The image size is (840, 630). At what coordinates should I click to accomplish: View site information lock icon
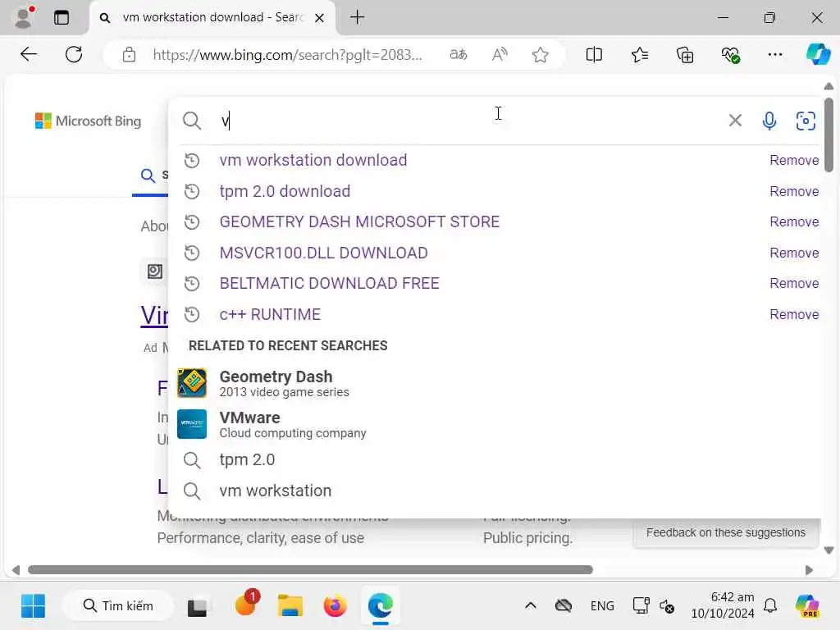[x=129, y=55]
